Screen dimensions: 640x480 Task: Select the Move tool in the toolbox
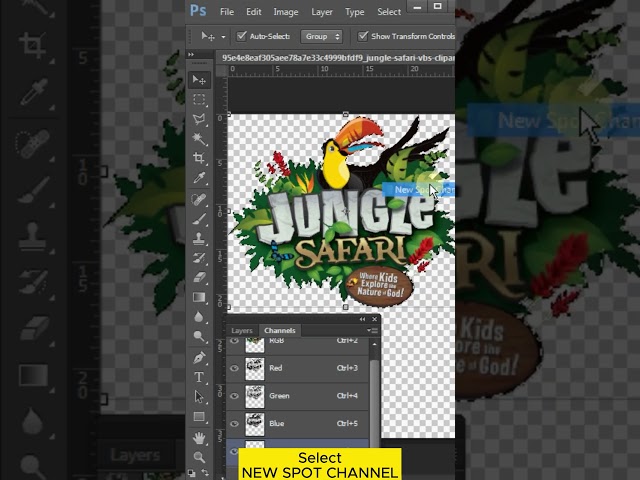coord(199,80)
